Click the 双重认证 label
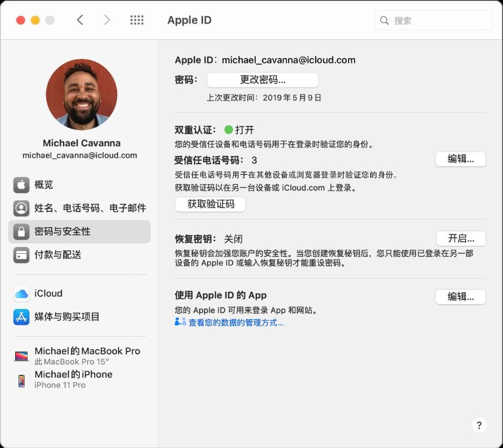The image size is (503, 448). tap(195, 130)
